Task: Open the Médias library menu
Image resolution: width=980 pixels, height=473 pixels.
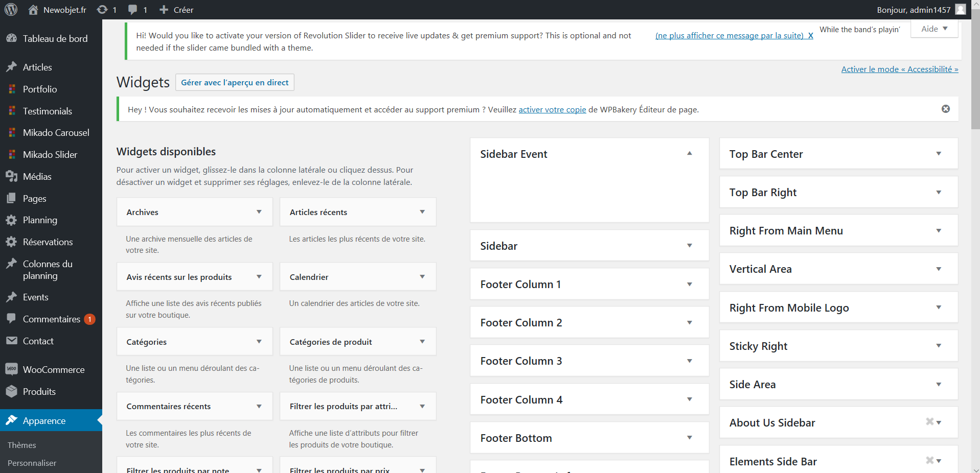Action: tap(37, 176)
